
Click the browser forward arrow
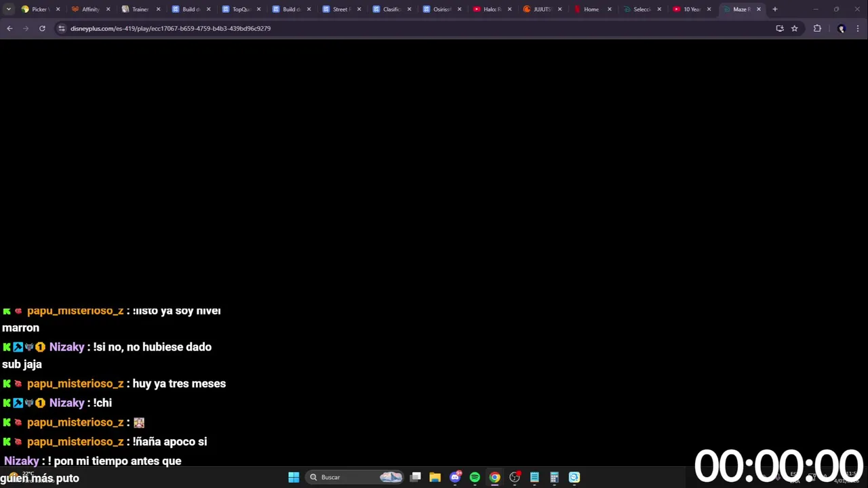pyautogui.click(x=26, y=28)
